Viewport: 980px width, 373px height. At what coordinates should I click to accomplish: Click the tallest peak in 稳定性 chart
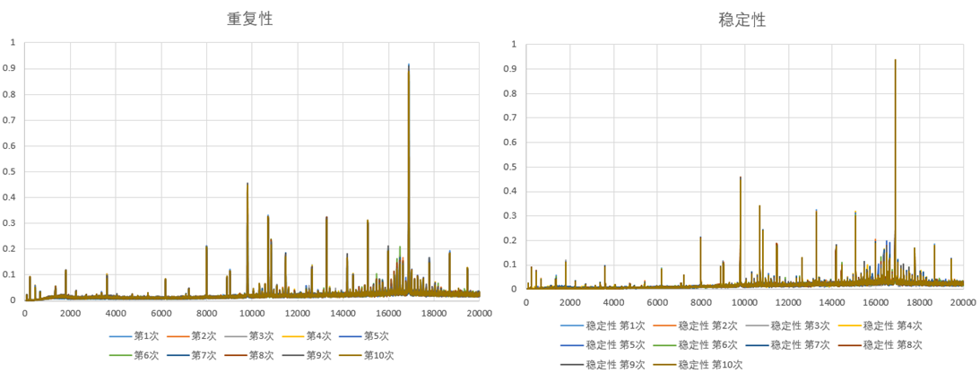(895, 62)
